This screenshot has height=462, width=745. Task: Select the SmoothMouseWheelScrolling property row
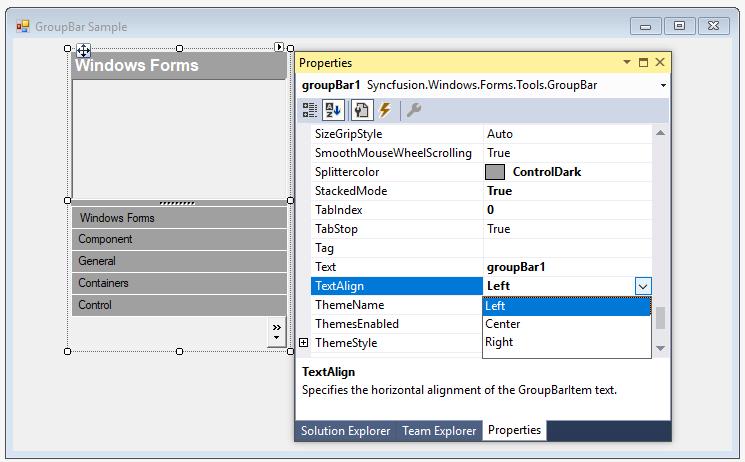pos(481,153)
